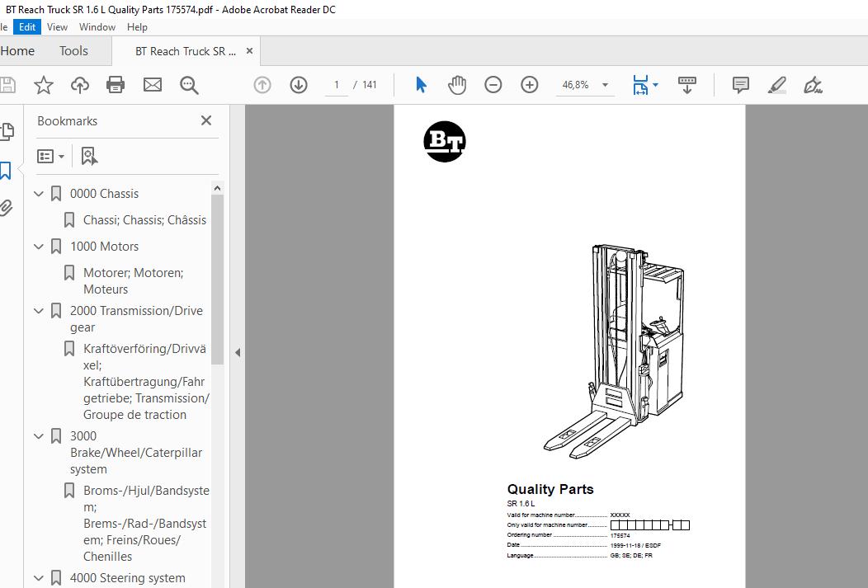868x588 pixels.
Task: Select 4000 Steering system bookmark text
Action: click(127, 578)
